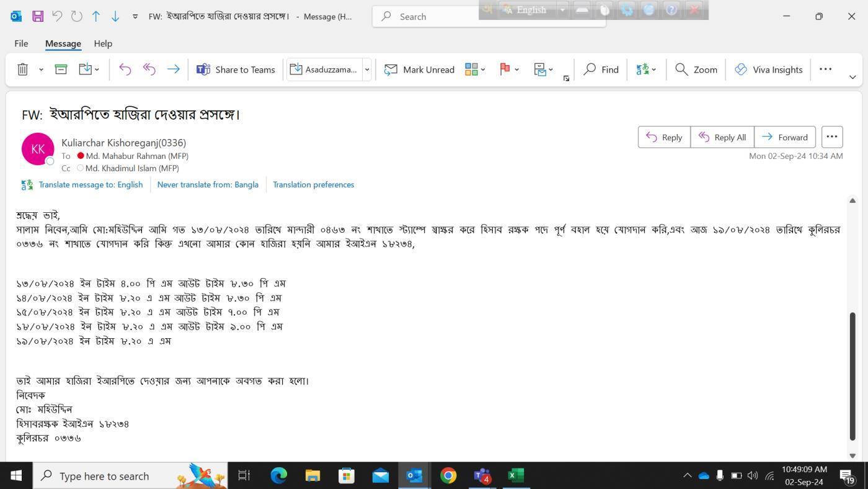Open Excel from taskbar
Screen dimensions: 868x489
pos(516,476)
